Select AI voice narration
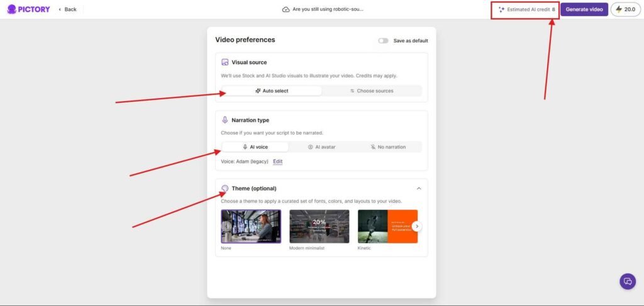Image resolution: width=644 pixels, height=306 pixels. tap(255, 147)
